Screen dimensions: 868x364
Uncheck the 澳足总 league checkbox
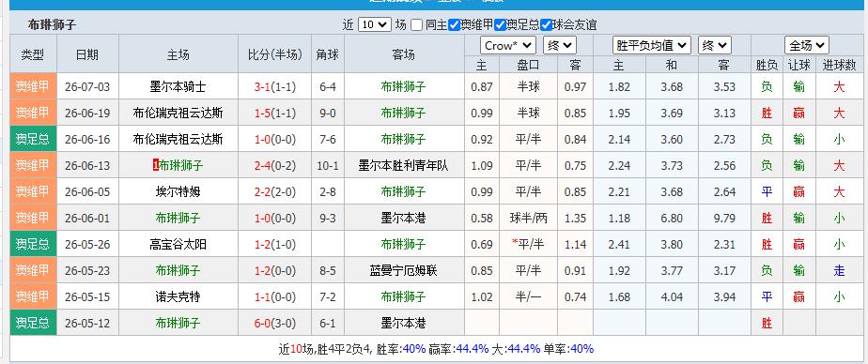[x=501, y=25]
